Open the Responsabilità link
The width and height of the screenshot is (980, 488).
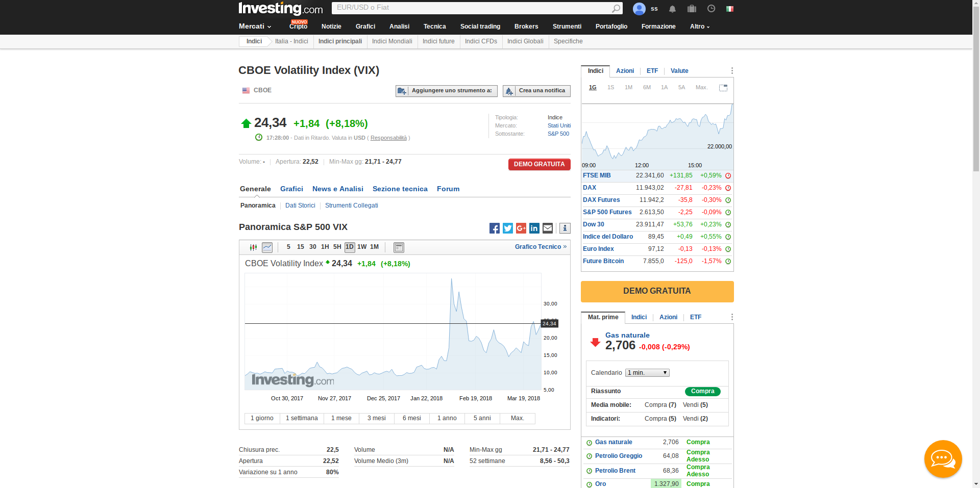[388, 138]
